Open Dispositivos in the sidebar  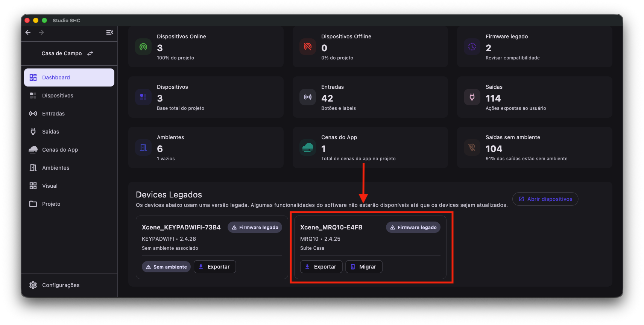click(69, 96)
